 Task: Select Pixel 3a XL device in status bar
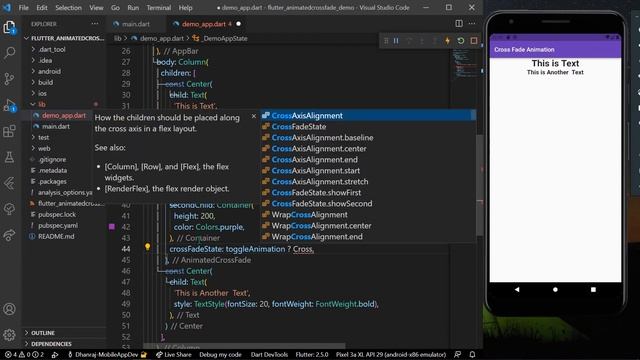pyautogui.click(x=391, y=355)
